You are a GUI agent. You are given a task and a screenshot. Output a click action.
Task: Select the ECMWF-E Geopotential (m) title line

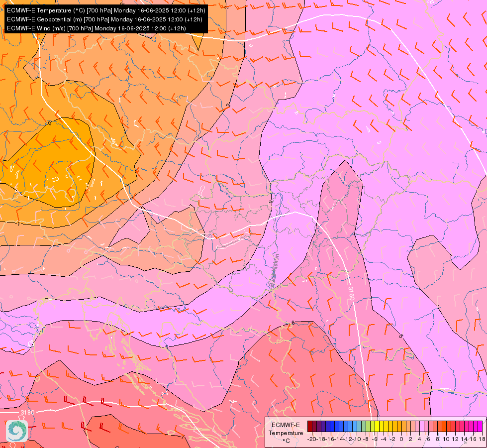(x=104, y=19)
